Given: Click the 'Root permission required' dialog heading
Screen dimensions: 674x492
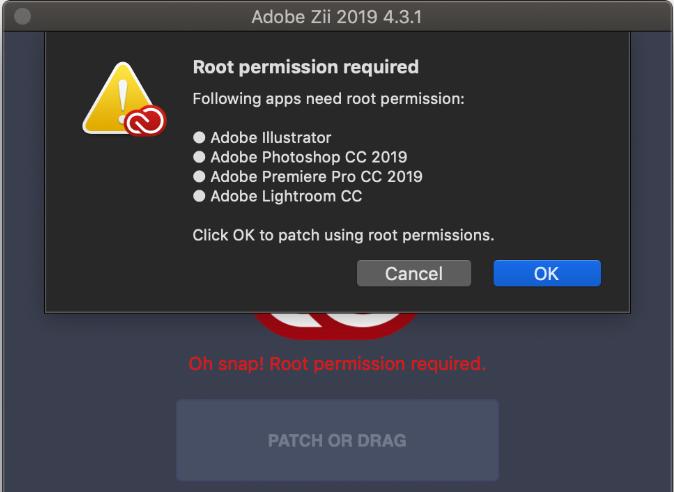Looking at the screenshot, I should coord(306,67).
